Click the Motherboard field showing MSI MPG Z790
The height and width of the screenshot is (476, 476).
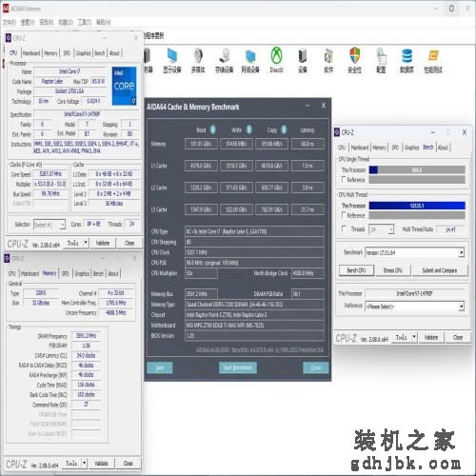[x=254, y=326]
